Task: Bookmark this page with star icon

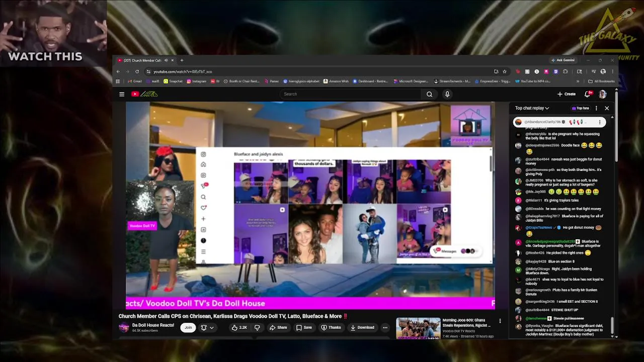Action: pos(505,71)
